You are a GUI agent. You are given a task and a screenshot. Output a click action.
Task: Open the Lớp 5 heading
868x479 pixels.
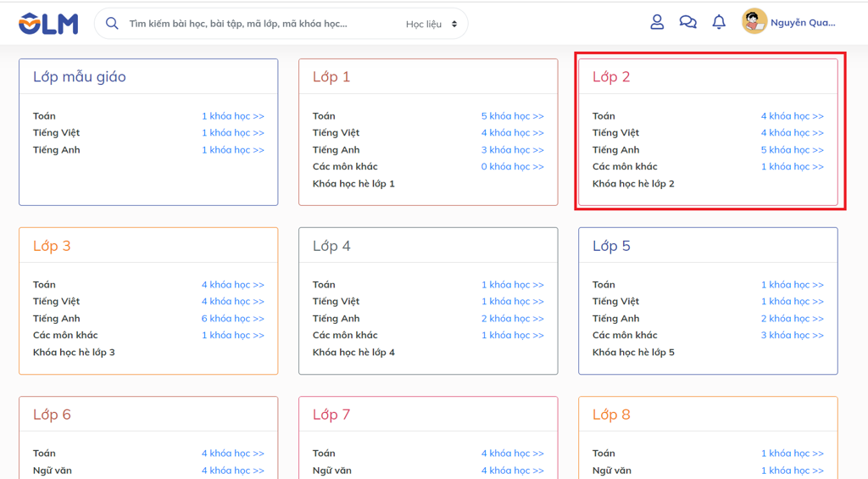[x=611, y=245]
